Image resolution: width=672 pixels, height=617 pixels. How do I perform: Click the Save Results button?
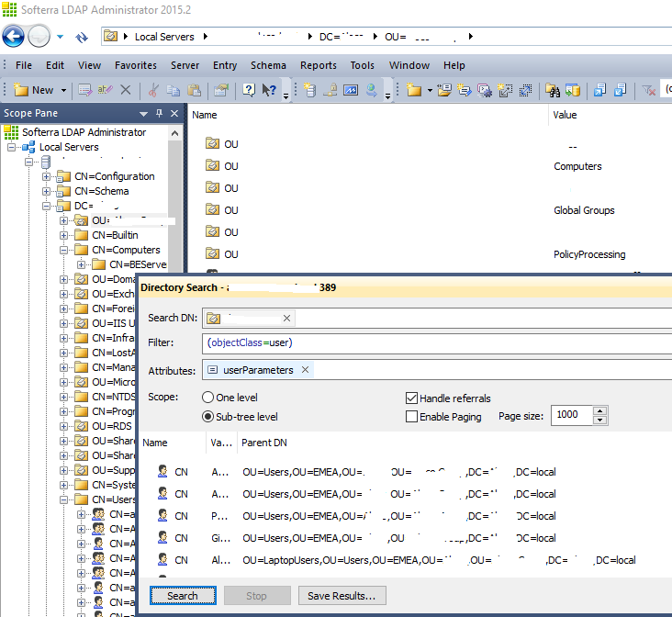point(342,596)
